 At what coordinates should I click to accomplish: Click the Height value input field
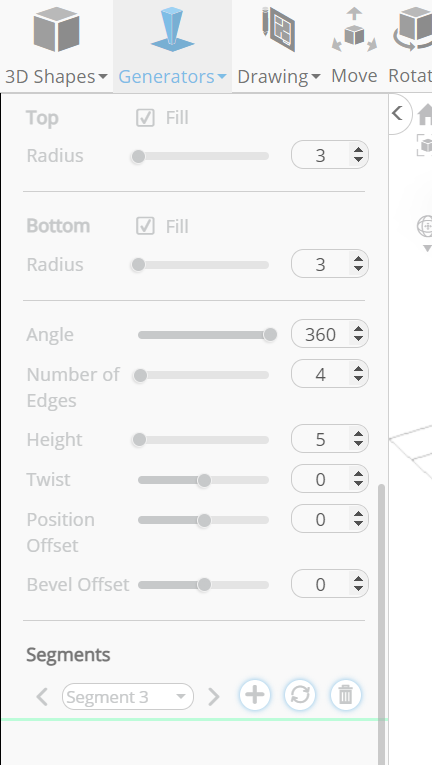320,439
